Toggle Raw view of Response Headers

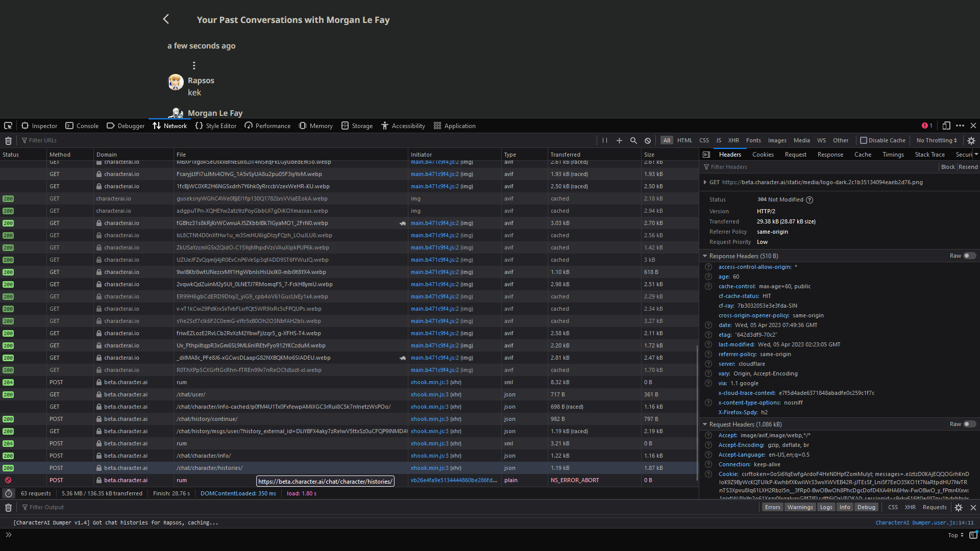pyautogui.click(x=969, y=256)
